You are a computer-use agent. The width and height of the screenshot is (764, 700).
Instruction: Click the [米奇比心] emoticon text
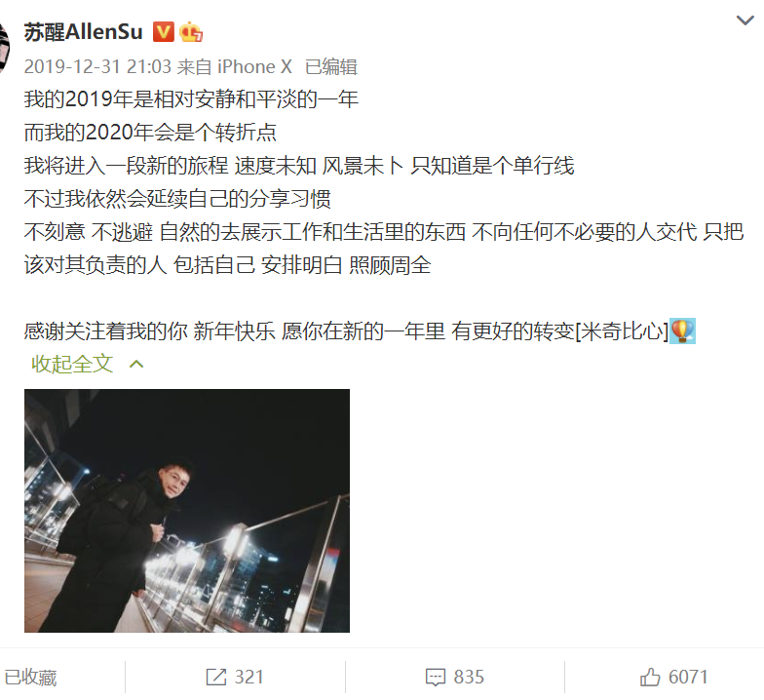(x=622, y=331)
